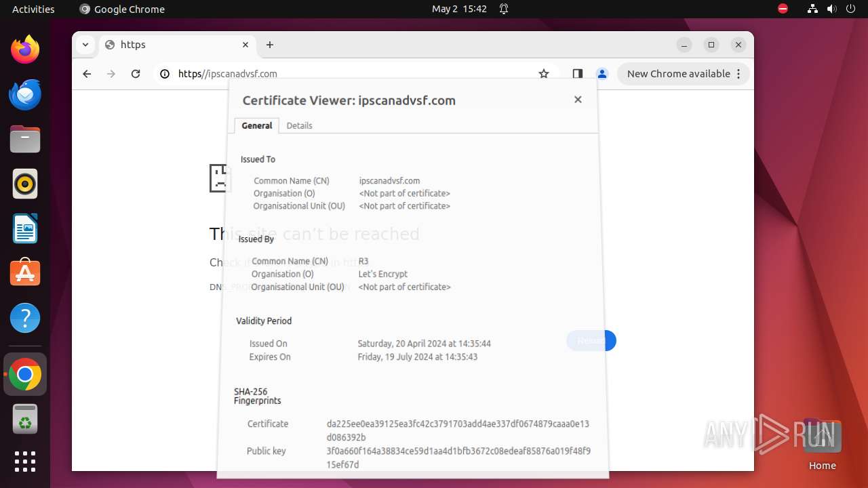Click the Validity Period heading

(x=264, y=321)
